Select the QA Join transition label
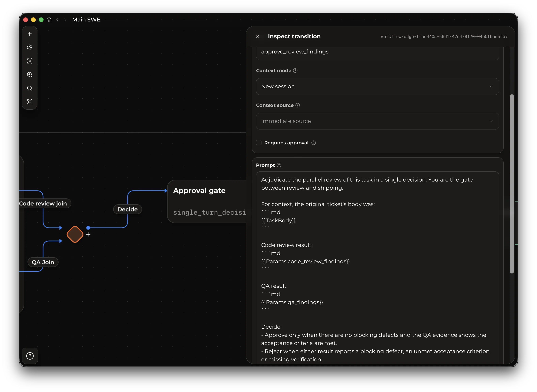 (43, 262)
